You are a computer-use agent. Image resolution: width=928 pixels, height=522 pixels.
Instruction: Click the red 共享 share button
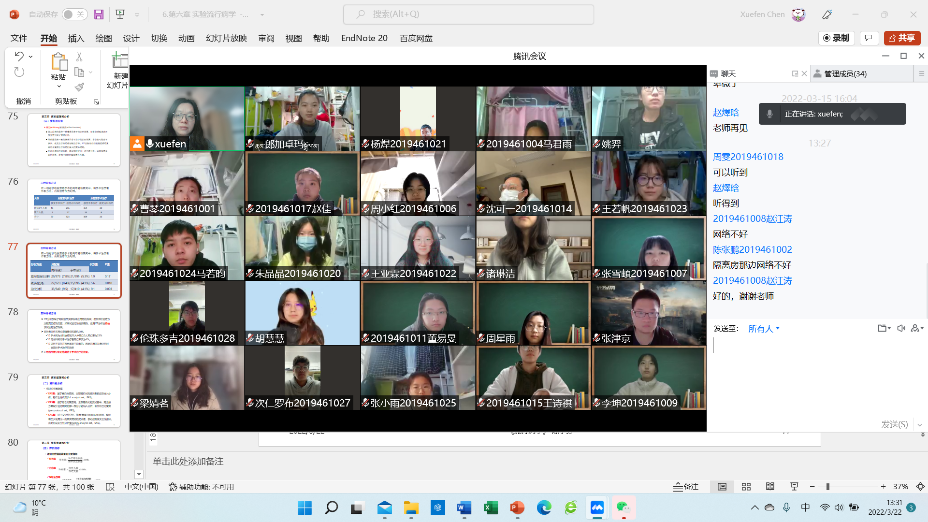901,38
